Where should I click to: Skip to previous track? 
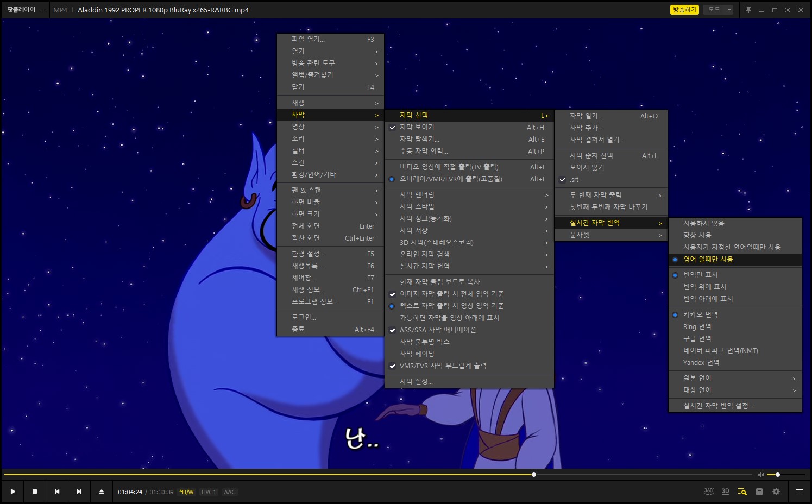pos(57,492)
